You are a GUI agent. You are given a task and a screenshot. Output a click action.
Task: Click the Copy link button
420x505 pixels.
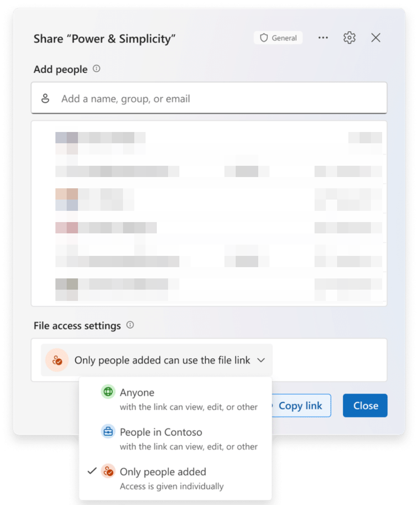300,405
